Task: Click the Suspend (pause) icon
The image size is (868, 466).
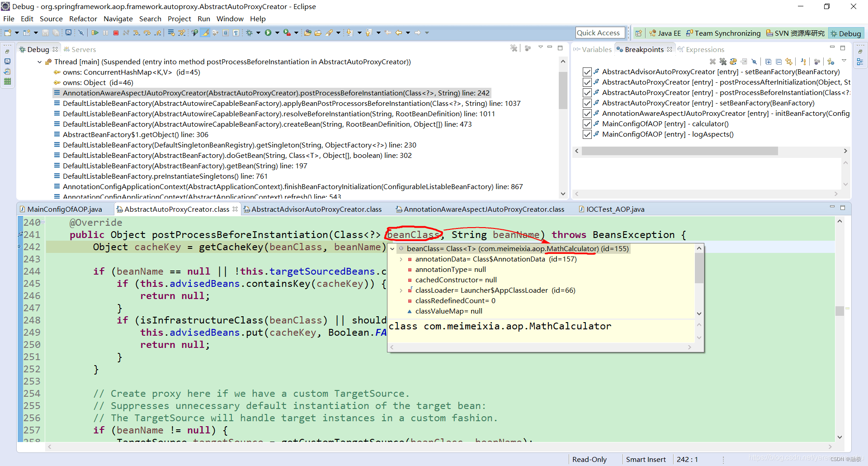Action: click(x=105, y=33)
